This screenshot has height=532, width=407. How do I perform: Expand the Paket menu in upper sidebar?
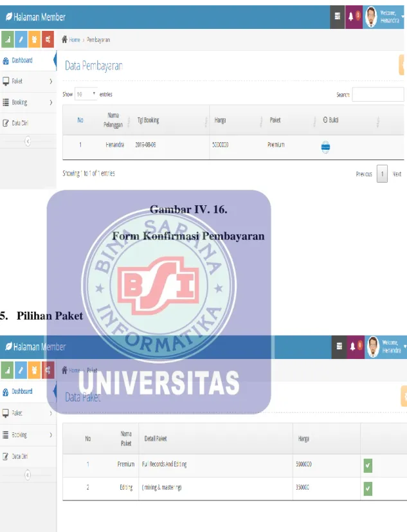pyautogui.click(x=28, y=82)
